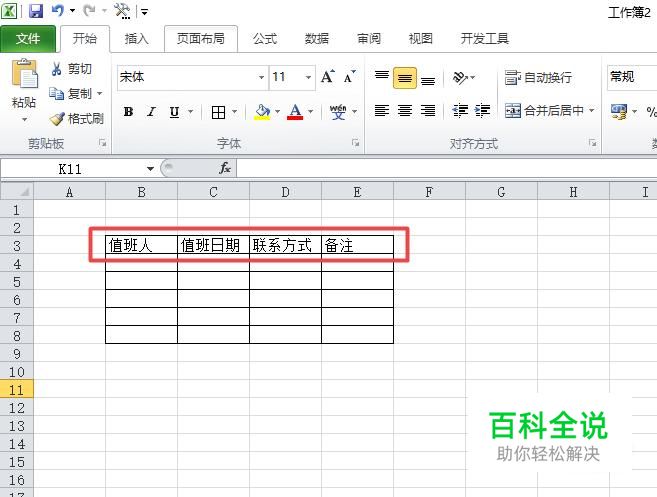
Task: Open the font group dialog launcher
Action: [356, 143]
